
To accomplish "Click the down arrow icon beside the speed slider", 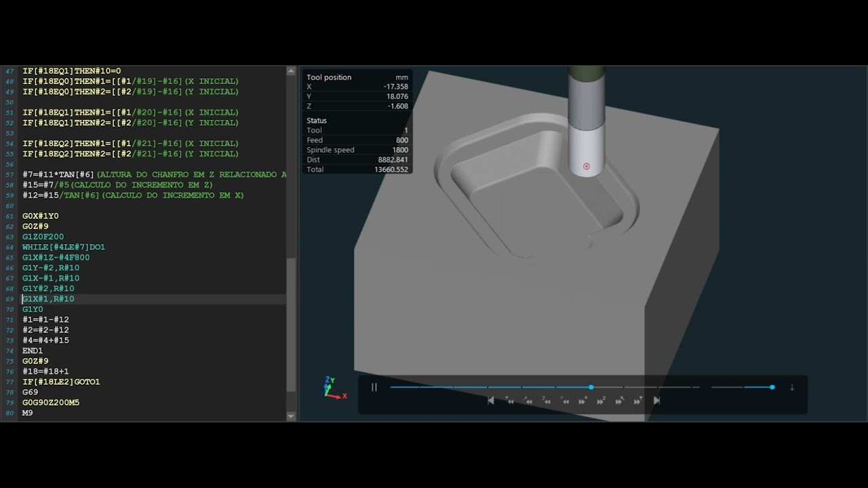I will coord(792,387).
